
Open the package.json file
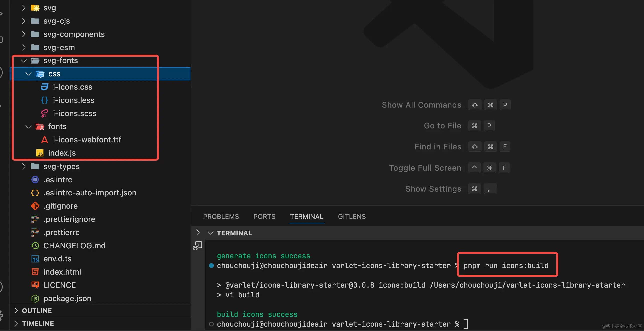[x=67, y=298]
